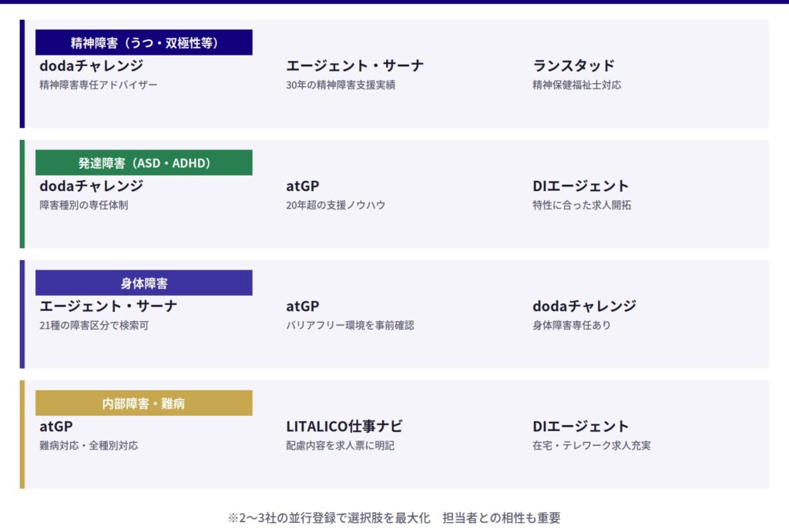Select the 発達障害（ASD・ADHD）green header
The image size is (789, 532).
pyautogui.click(x=144, y=162)
